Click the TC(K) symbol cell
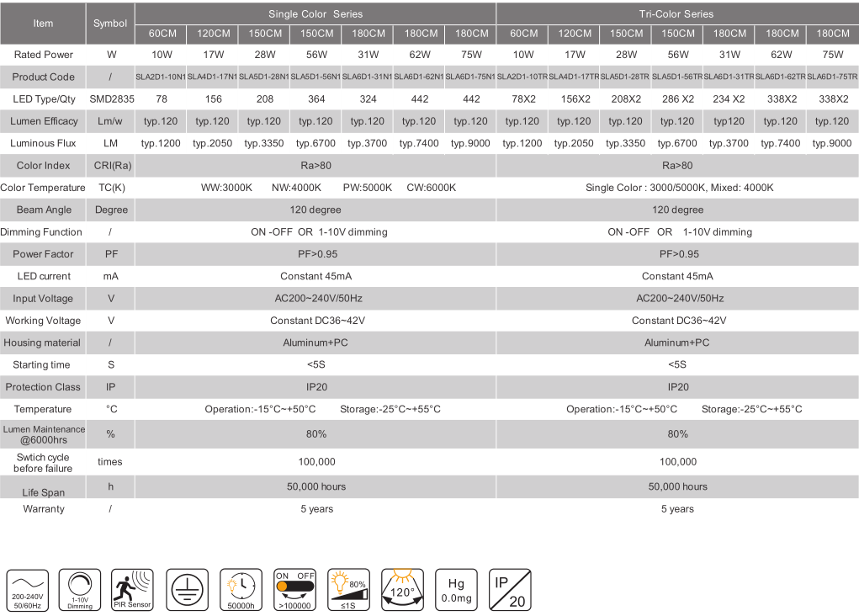The height and width of the screenshot is (616, 859). tap(112, 188)
